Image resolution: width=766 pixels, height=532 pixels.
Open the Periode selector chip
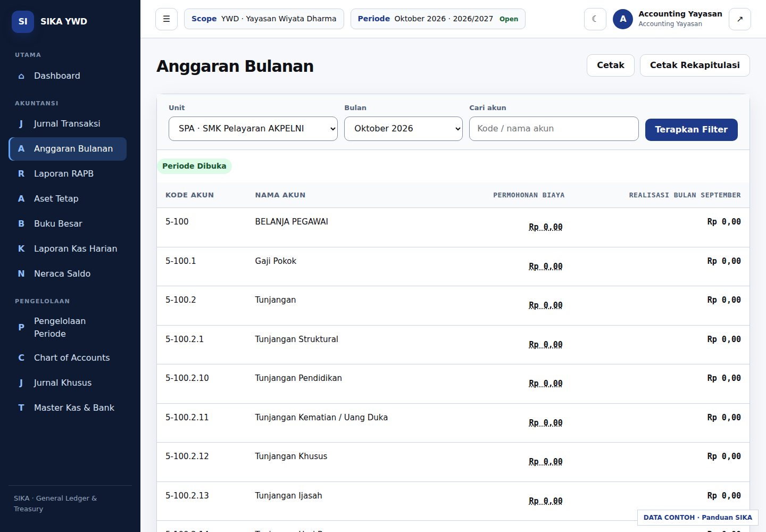438,19
